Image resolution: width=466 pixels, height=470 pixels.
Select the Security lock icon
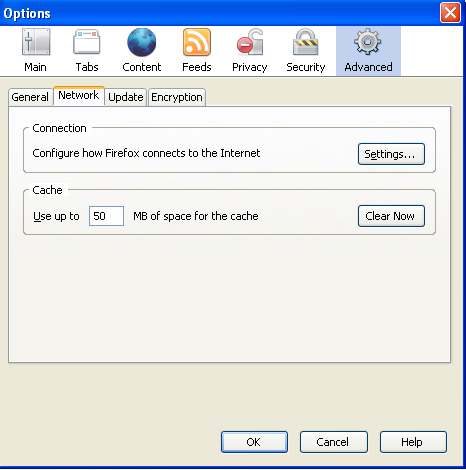click(306, 42)
